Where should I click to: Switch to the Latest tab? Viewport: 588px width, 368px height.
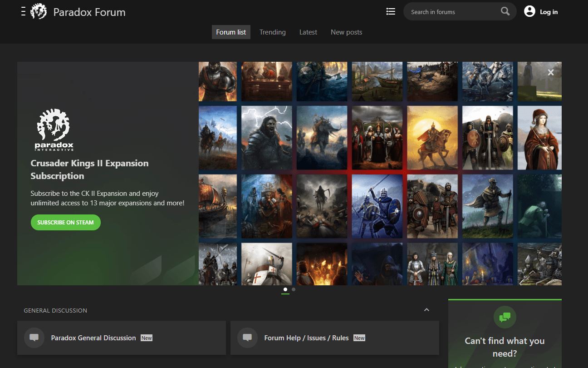coord(308,32)
